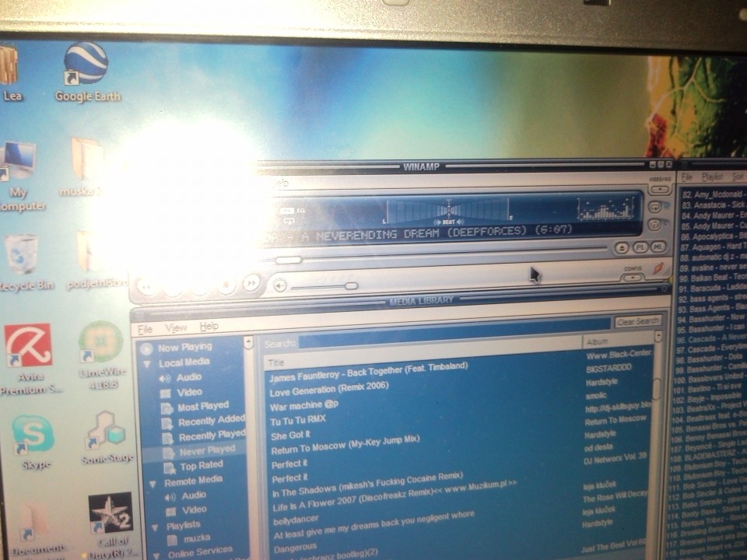The width and height of the screenshot is (747, 560).
Task: Open Playlist Editor Playlist menu
Action: pyautogui.click(x=712, y=177)
